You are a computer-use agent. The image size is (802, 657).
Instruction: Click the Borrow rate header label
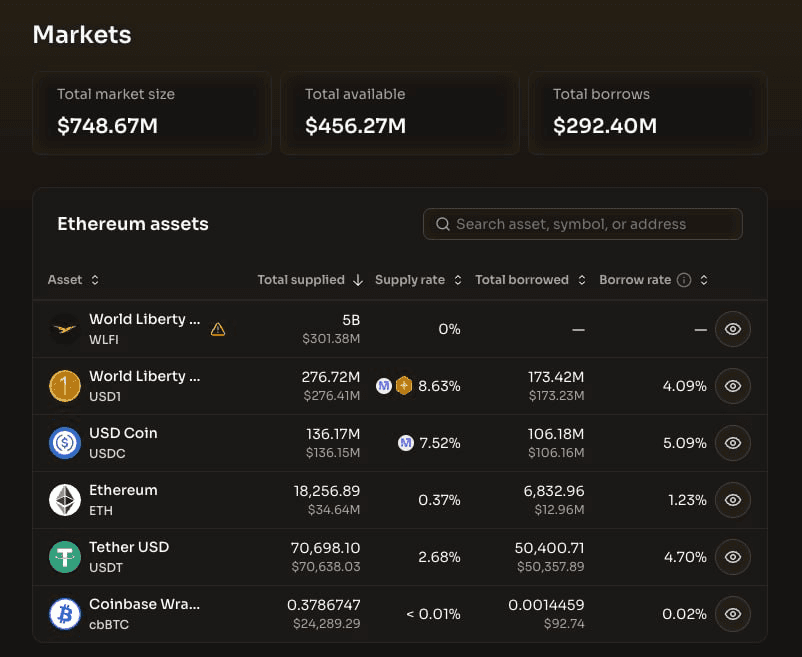pyautogui.click(x=635, y=280)
